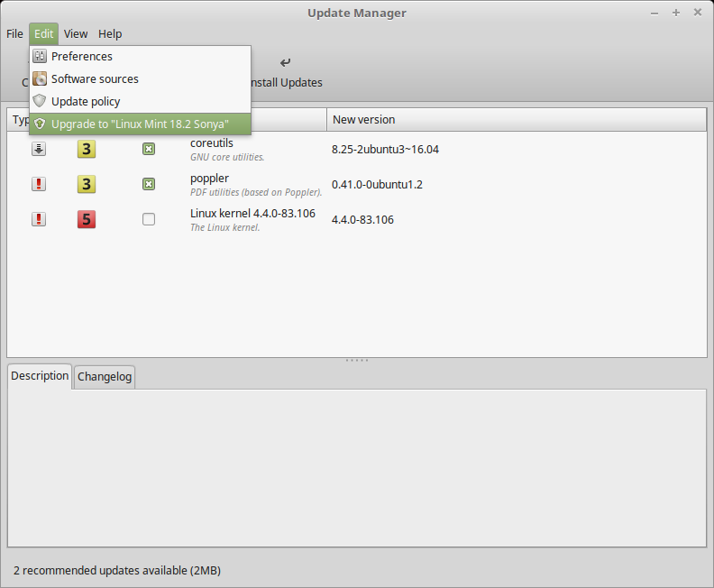Viewport: 714px width, 588px height.
Task: Click the yellow level 3 poppler badge
Action: [87, 184]
